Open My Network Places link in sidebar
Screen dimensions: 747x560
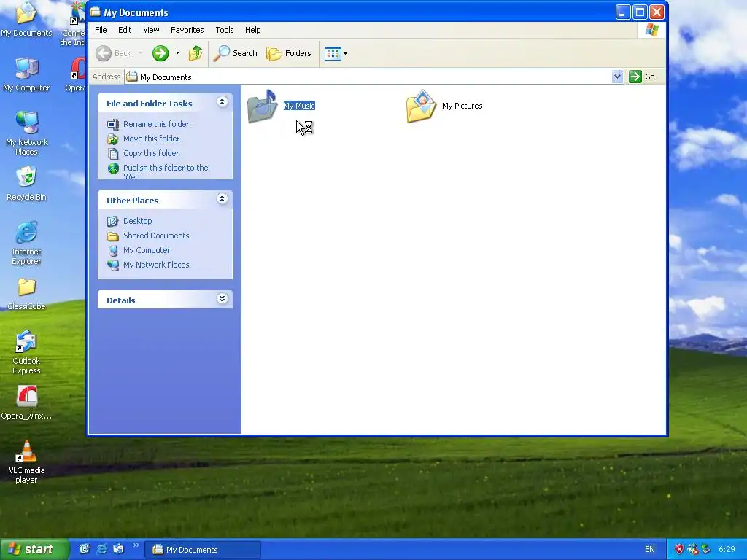(x=156, y=265)
